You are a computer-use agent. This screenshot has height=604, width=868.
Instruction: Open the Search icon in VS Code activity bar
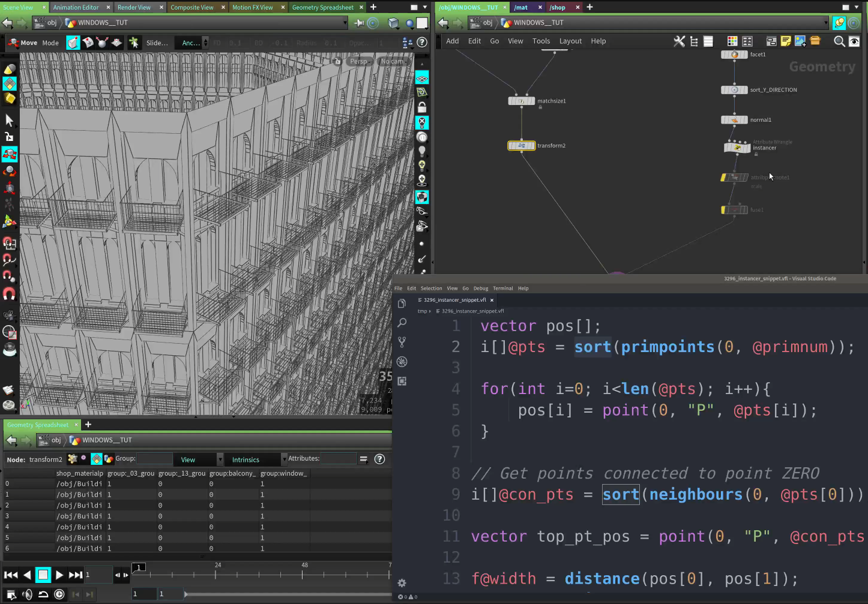402,323
